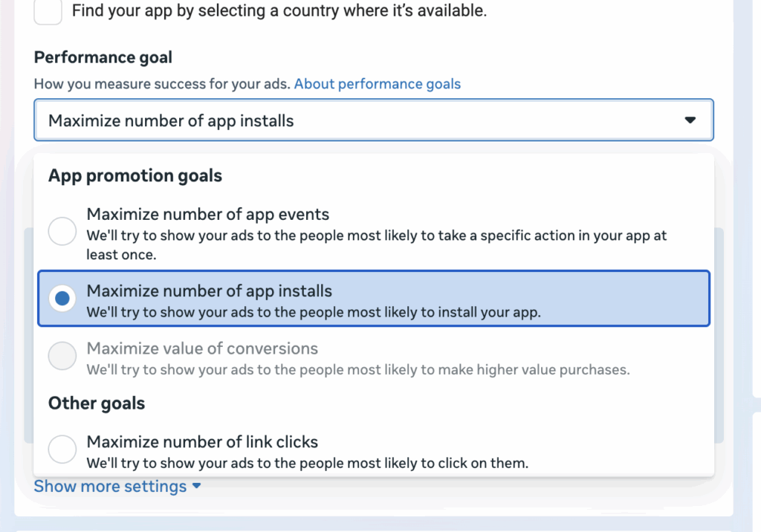Click the caret arrow in Performance goal box

(x=690, y=120)
